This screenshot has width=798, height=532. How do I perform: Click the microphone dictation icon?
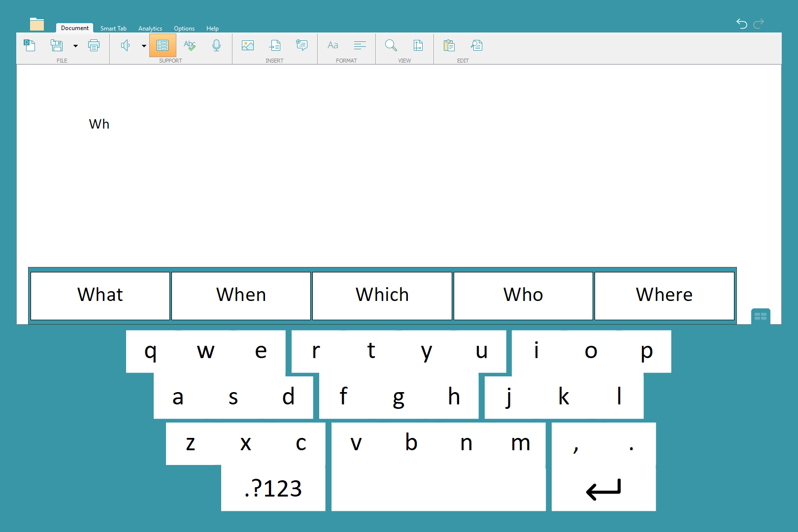[216, 46]
